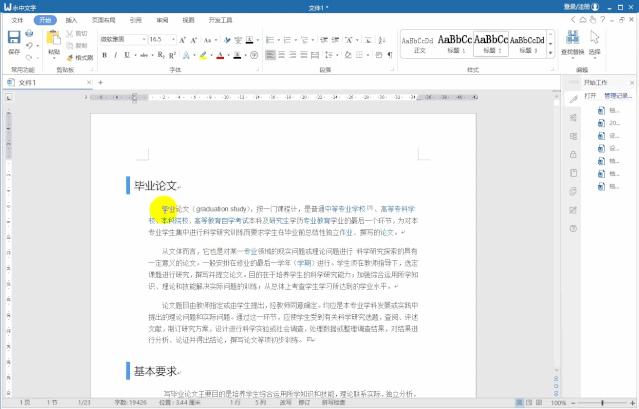Toggle Strikethrough (abc) formatting

pyautogui.click(x=144, y=55)
